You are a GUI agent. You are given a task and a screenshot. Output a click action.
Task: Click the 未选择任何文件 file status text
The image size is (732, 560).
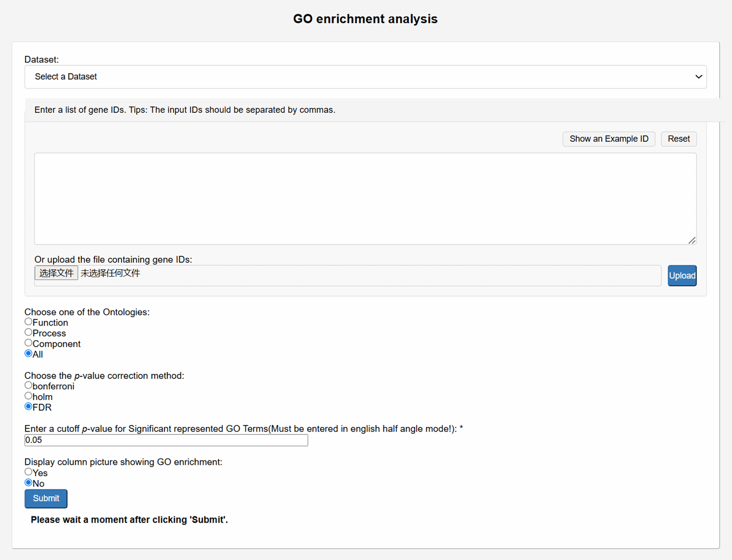tap(110, 273)
